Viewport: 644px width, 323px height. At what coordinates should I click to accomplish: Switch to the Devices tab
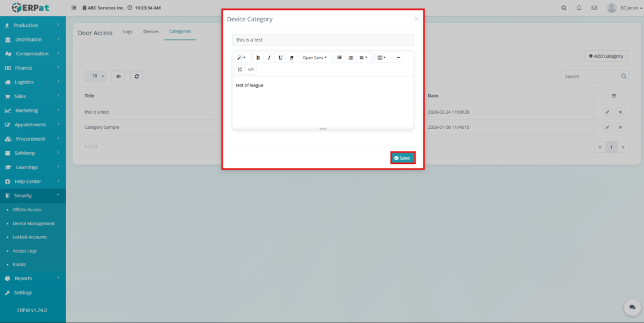click(x=151, y=31)
